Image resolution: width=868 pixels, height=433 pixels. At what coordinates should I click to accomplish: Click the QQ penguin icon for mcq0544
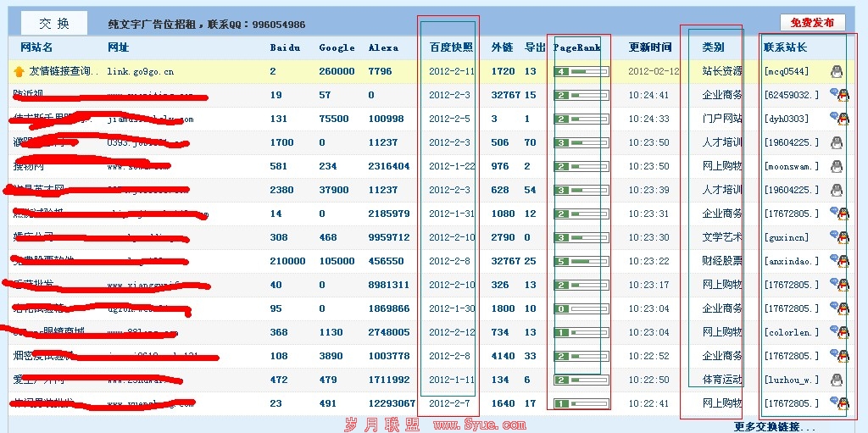pyautogui.click(x=837, y=71)
